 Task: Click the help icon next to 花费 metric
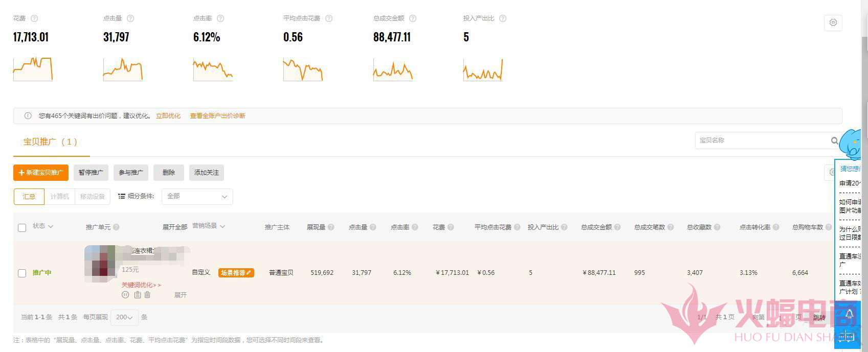34,18
